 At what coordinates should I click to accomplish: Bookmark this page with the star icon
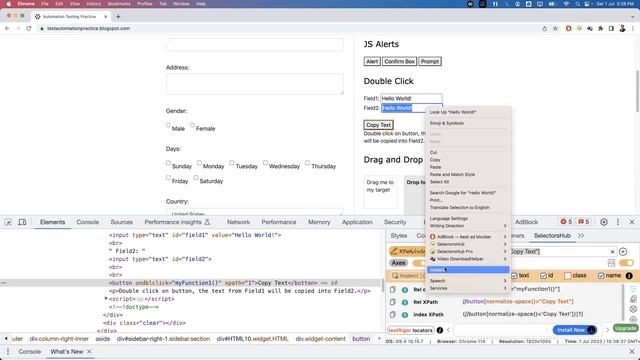[555, 28]
